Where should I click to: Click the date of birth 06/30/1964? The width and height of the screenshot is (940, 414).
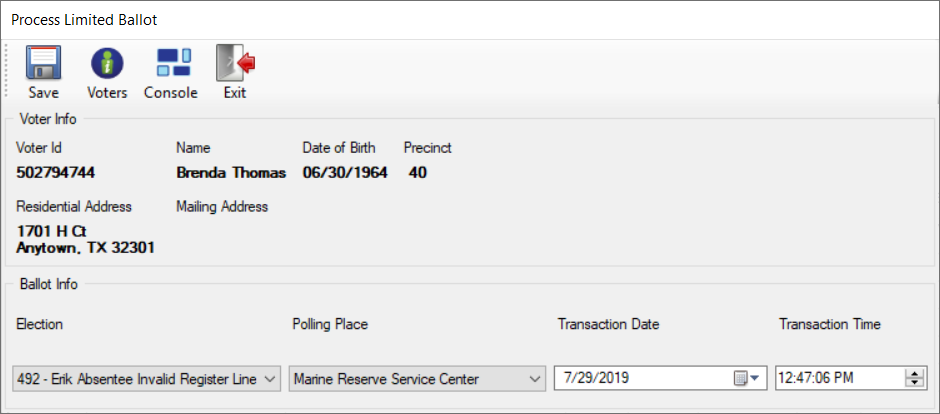[345, 173]
